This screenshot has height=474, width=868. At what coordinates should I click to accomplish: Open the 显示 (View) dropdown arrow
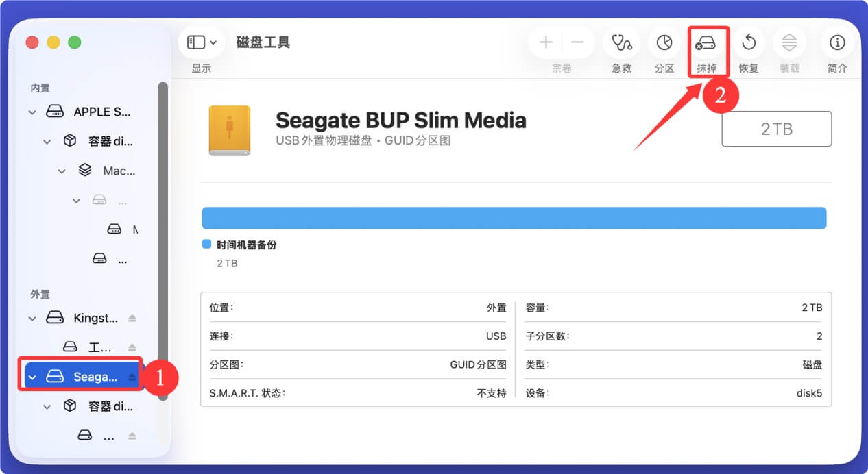click(213, 42)
